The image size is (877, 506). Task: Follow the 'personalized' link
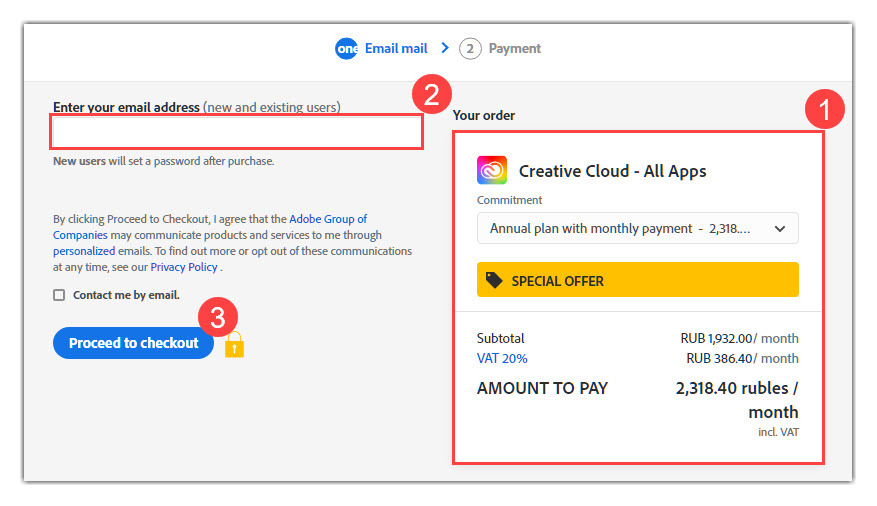pos(84,251)
